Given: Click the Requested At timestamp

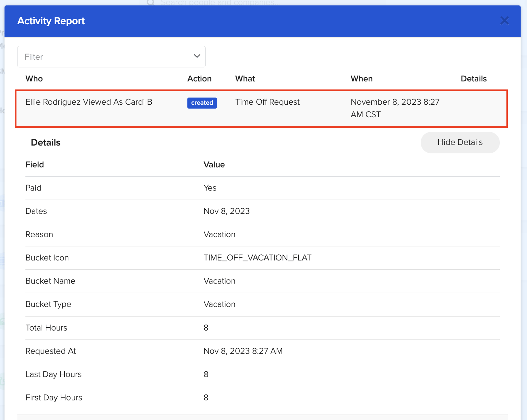Looking at the screenshot, I should [x=243, y=351].
